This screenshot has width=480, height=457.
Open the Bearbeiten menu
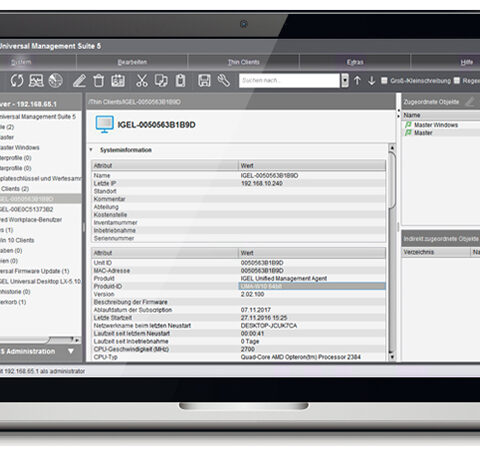(132, 62)
